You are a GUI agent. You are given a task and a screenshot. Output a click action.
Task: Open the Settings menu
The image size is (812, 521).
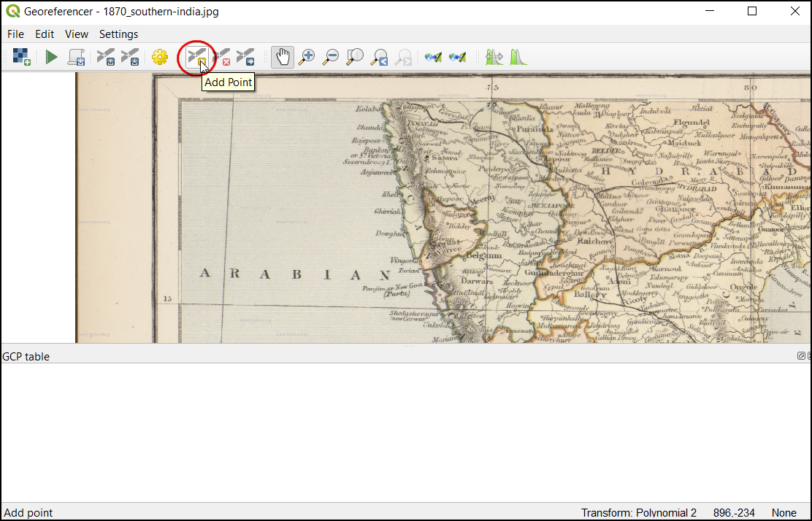pyautogui.click(x=118, y=34)
